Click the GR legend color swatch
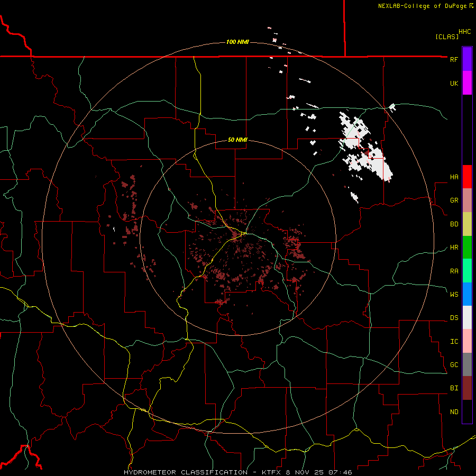Viewport: 476px width, 476px height. point(467,200)
